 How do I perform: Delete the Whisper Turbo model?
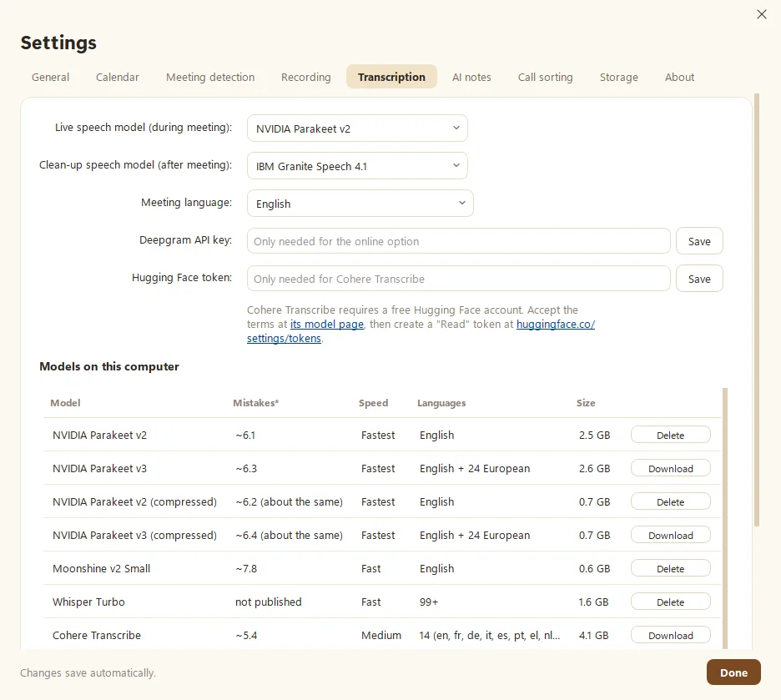point(670,602)
